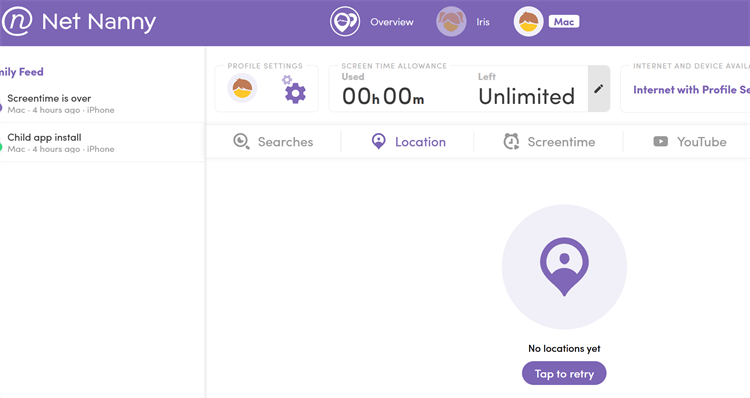Select Iris profile label
This screenshot has width=750, height=398.
483,22
